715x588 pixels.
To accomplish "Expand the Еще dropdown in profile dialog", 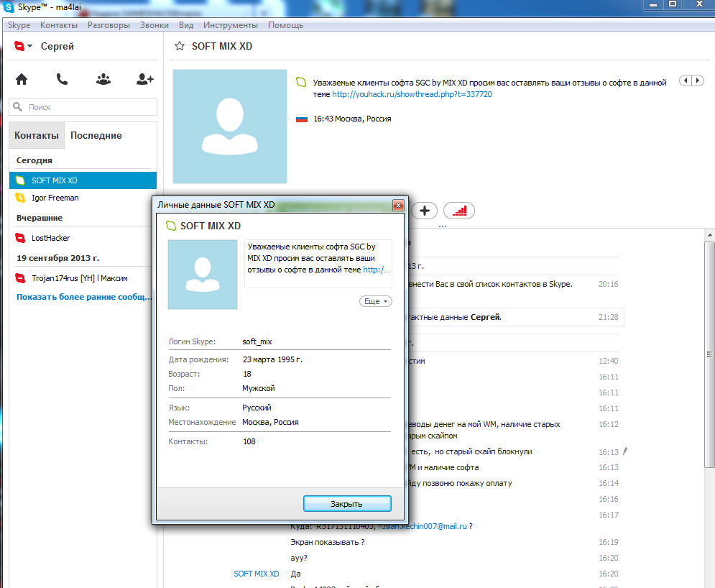I will point(376,301).
